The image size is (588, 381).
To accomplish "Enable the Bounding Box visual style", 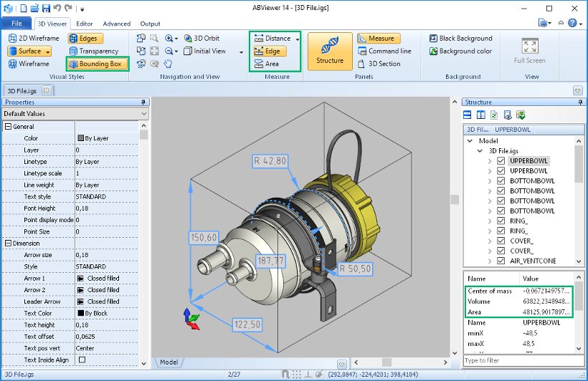I will coord(97,64).
